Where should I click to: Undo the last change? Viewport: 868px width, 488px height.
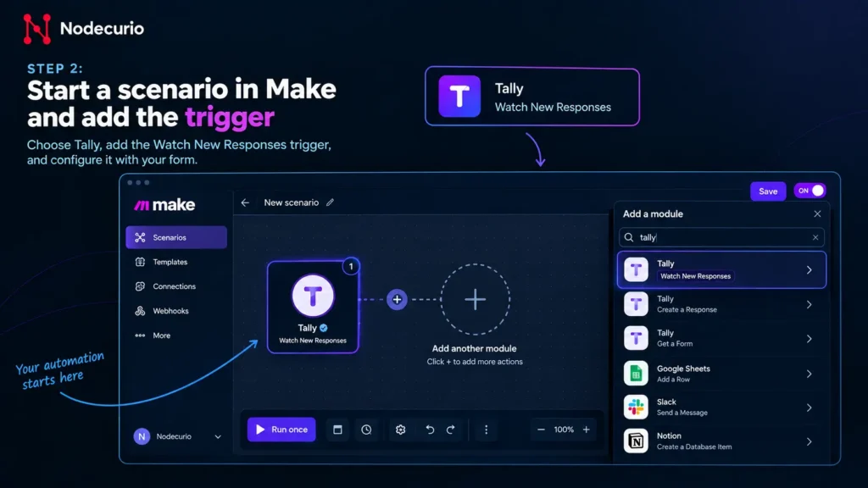click(x=430, y=430)
